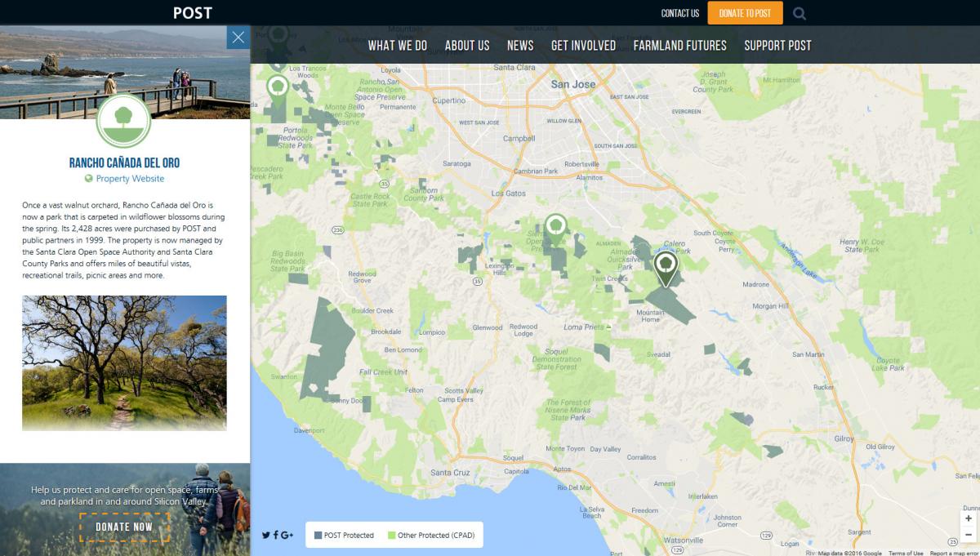Click the Corralitos map label
This screenshot has height=556, width=980.
(642, 457)
